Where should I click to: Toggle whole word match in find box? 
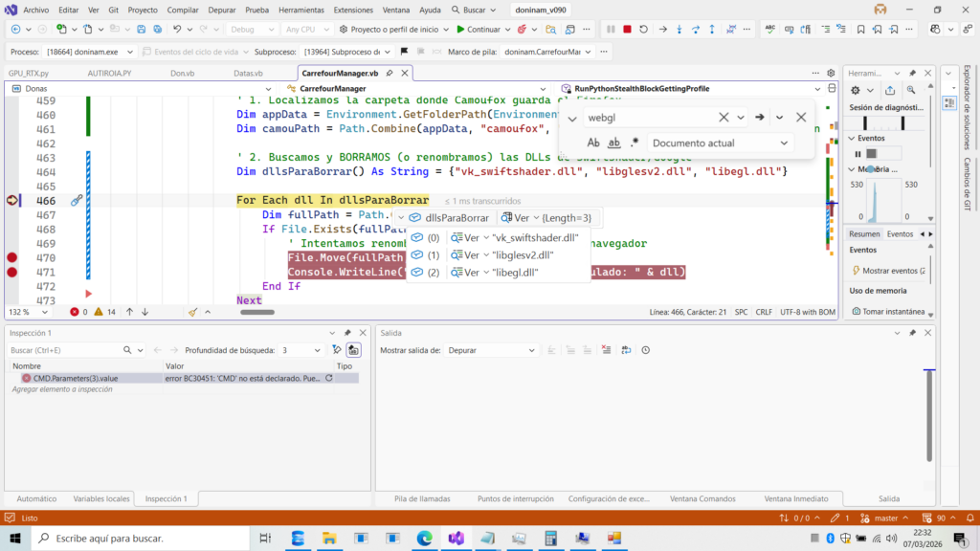614,143
